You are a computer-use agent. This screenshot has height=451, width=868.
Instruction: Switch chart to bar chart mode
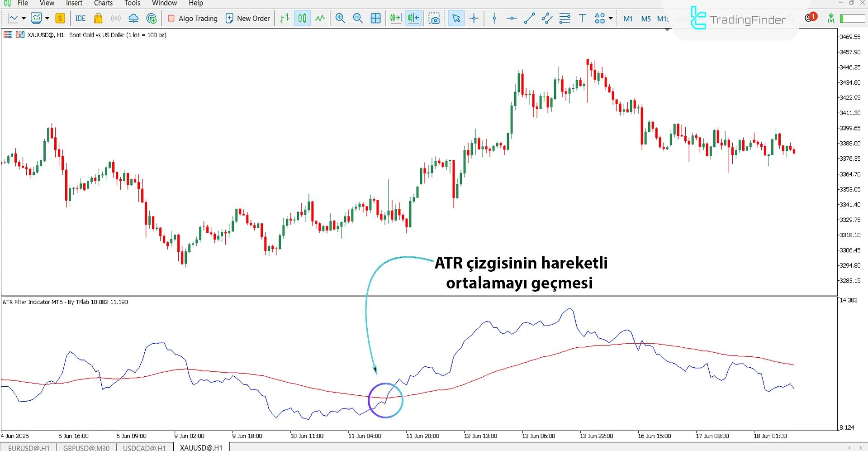[285, 19]
